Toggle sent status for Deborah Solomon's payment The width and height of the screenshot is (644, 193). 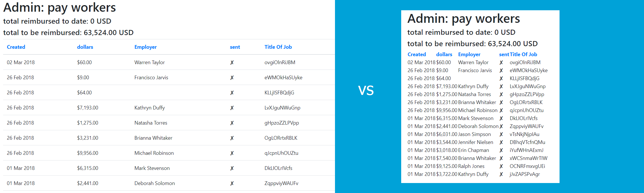pos(232,183)
